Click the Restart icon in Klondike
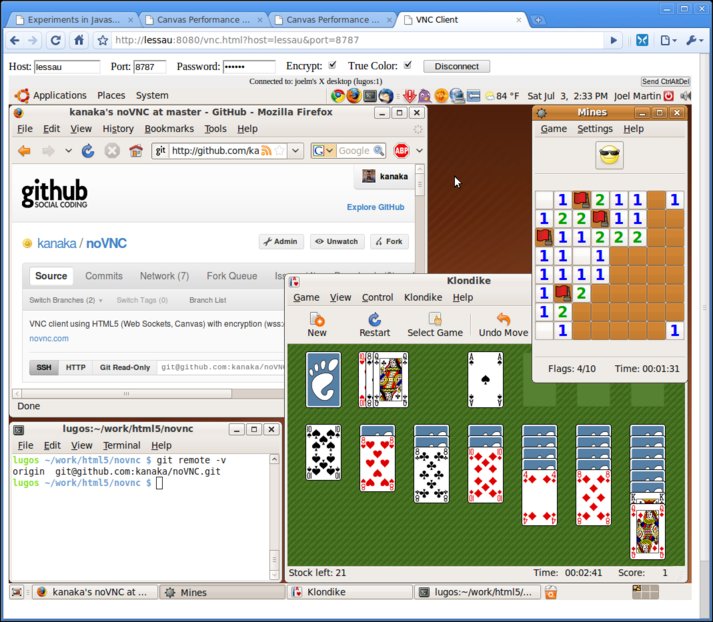The height and width of the screenshot is (622, 713). [x=374, y=325]
